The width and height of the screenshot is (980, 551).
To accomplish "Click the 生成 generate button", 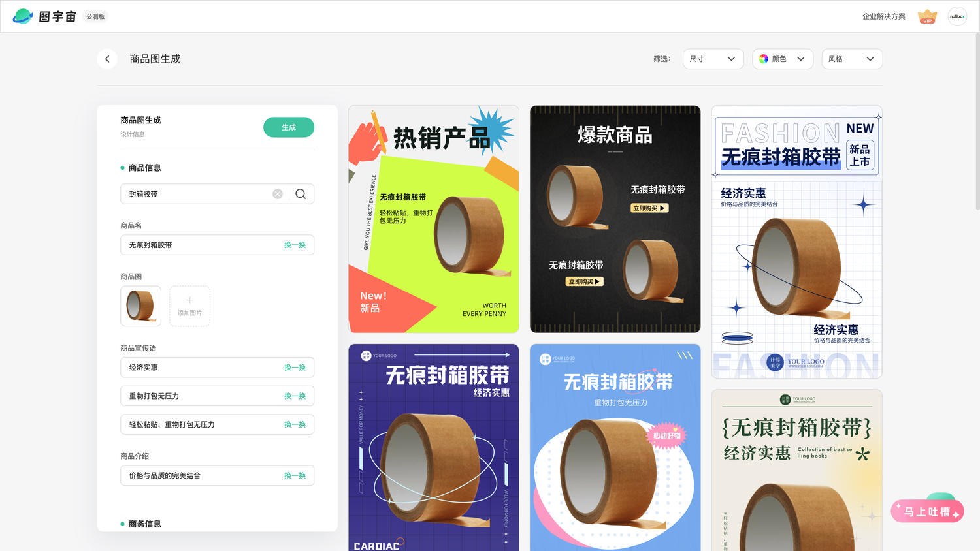I will coord(289,127).
